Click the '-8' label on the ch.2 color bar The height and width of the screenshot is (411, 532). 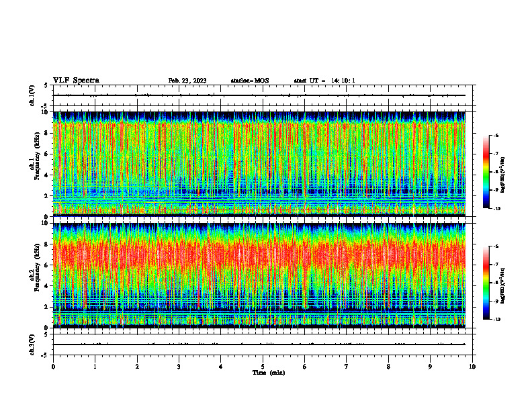496,283
